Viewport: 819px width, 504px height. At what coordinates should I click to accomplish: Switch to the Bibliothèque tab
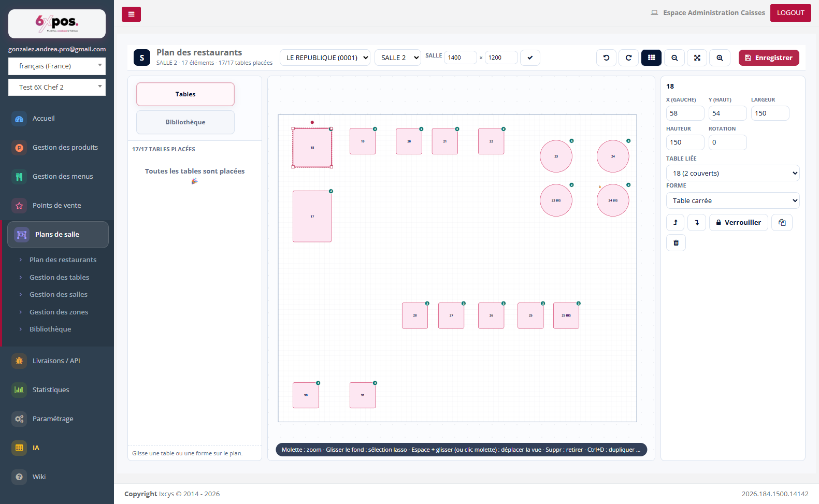pyautogui.click(x=185, y=122)
